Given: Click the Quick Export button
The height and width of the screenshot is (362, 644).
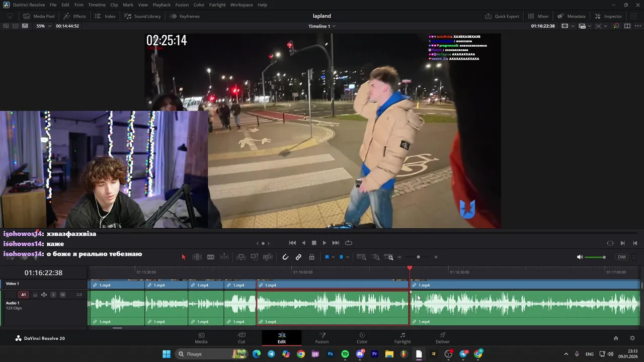Looking at the screenshot, I should tap(502, 16).
